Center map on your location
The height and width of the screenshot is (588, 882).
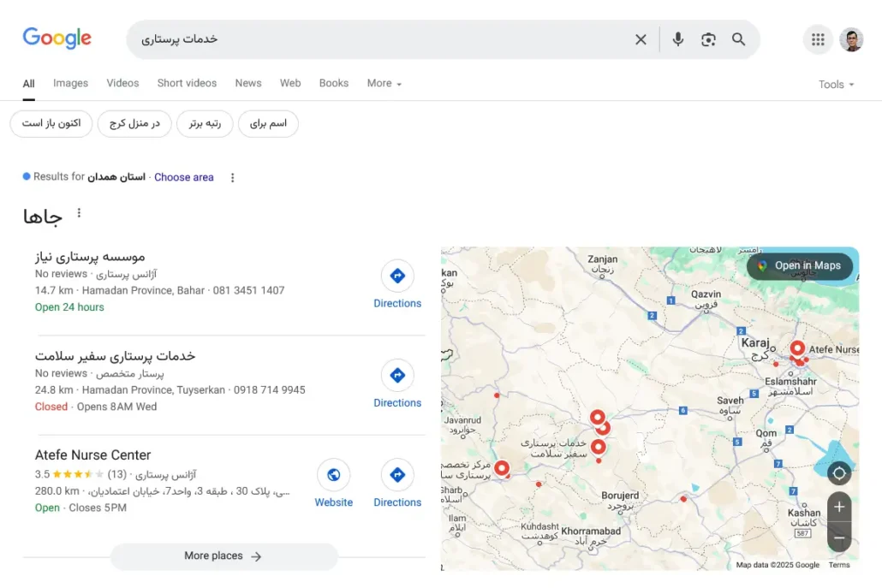(x=838, y=473)
